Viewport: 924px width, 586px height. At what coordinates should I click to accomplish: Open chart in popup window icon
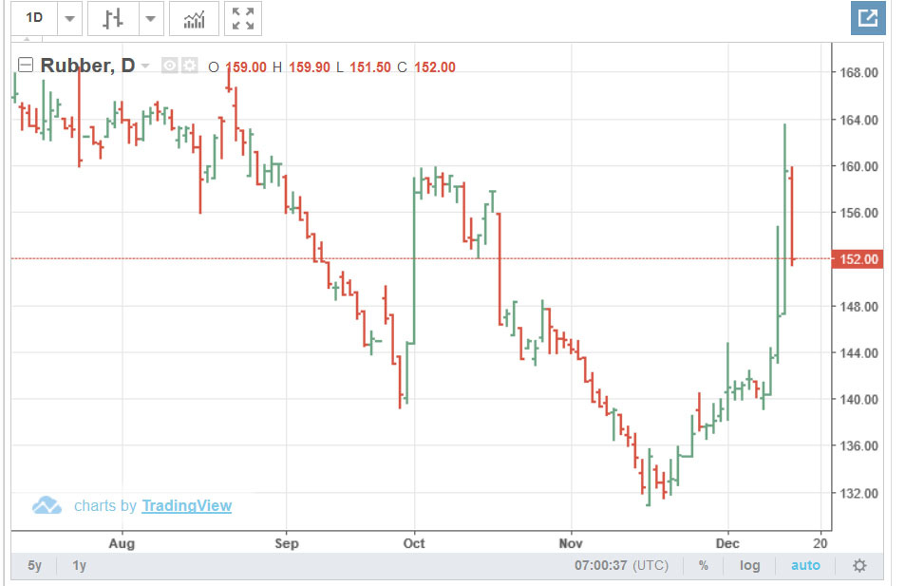[x=868, y=18]
